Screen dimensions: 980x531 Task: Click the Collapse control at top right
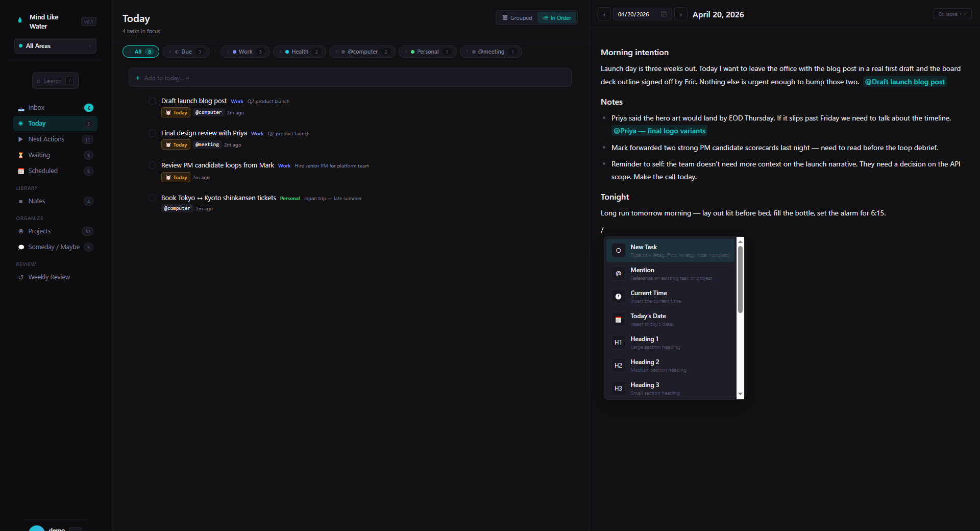[x=951, y=14]
